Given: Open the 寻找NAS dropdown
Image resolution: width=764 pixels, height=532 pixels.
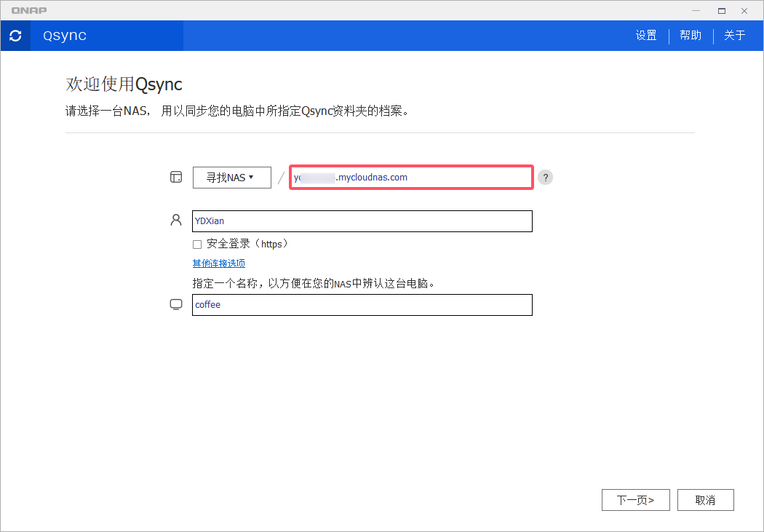Looking at the screenshot, I should [x=232, y=178].
